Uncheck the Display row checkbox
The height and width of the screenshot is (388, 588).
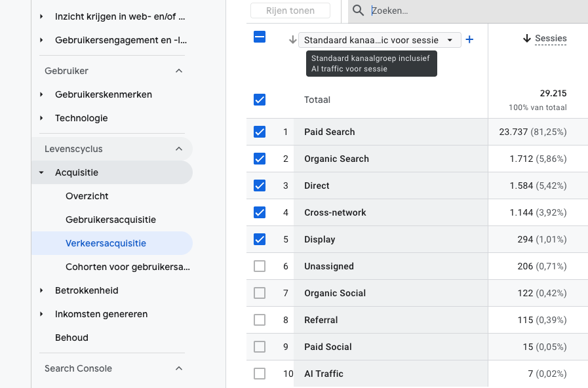(x=260, y=239)
